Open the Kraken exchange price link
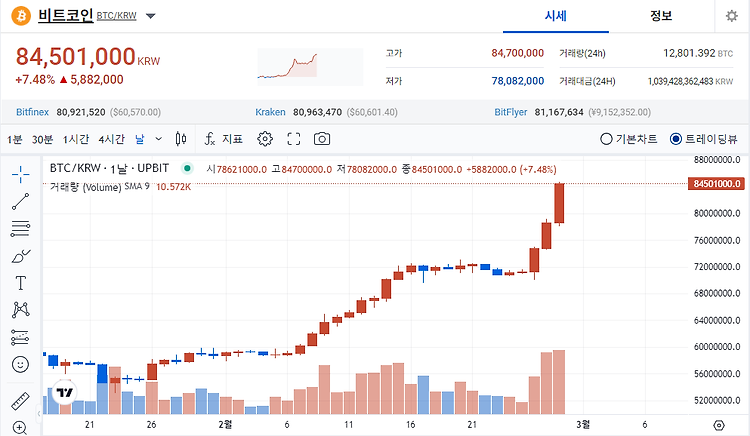This screenshot has height=436, width=750. pyautogui.click(x=270, y=112)
